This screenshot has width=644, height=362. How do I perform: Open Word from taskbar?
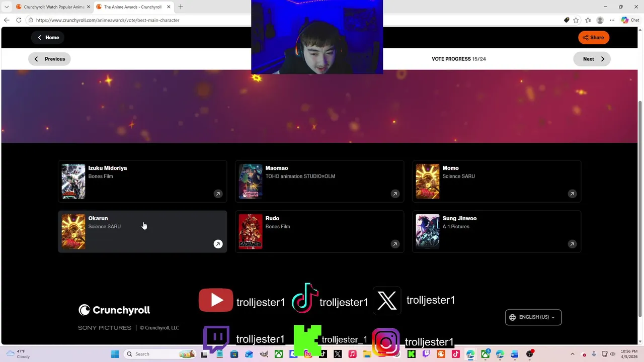(x=515, y=354)
